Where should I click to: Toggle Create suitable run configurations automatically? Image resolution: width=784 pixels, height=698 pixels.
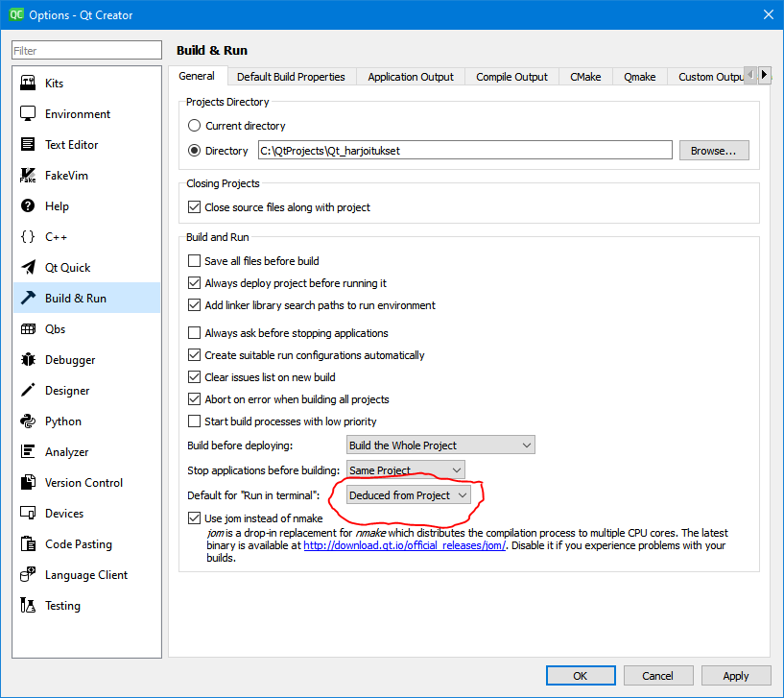coord(194,355)
